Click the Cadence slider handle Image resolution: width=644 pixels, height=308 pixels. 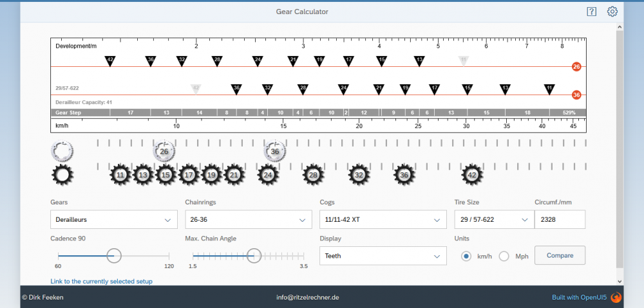[x=113, y=255]
